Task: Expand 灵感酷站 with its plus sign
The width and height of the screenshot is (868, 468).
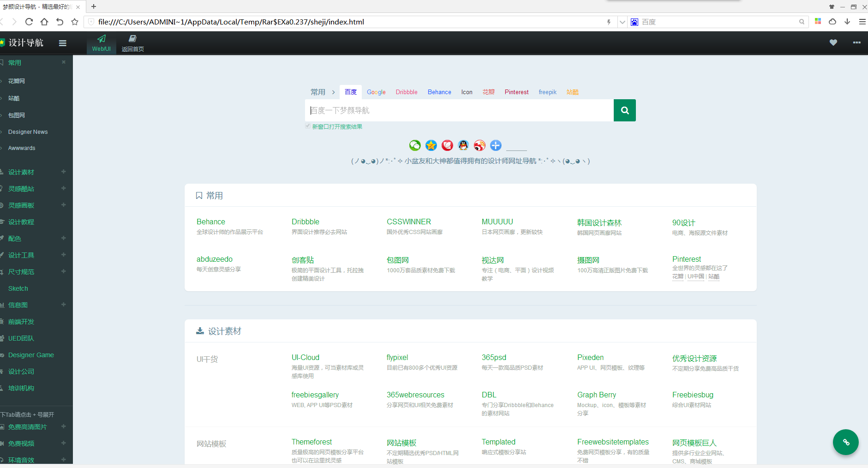Action: click(64, 188)
